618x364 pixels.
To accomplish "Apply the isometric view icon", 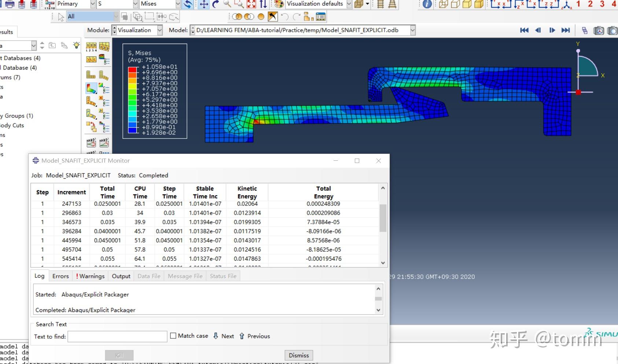I will coord(567,4).
